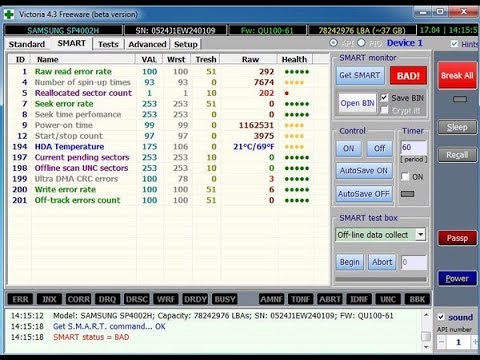Viewport: 480px width, 360px height.
Task: Click the green cross Victoria app icon
Action: [9, 14]
